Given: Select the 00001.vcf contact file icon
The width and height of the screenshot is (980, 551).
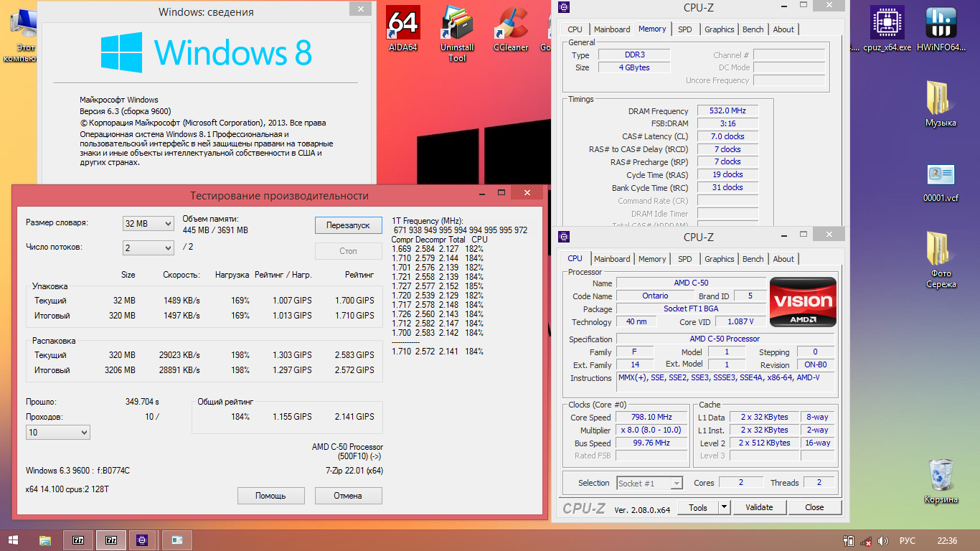Looking at the screenshot, I should [x=941, y=184].
